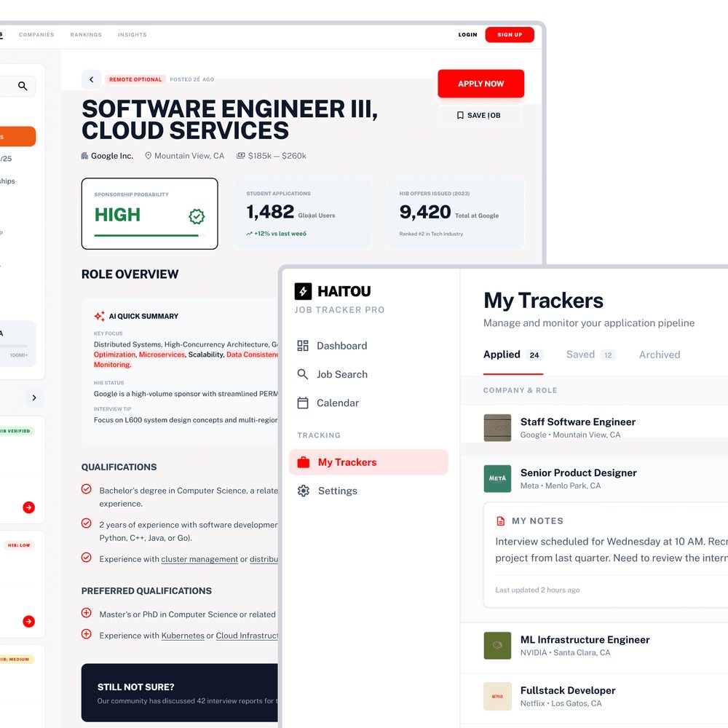728x728 pixels.
Task: Click the check icon beside Bachelor's degree
Action: (x=87, y=489)
